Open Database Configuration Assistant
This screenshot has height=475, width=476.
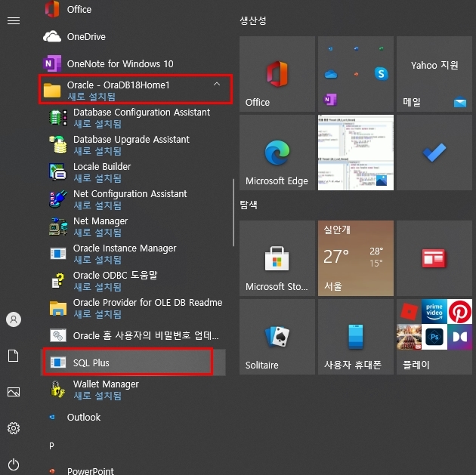[x=133, y=118]
